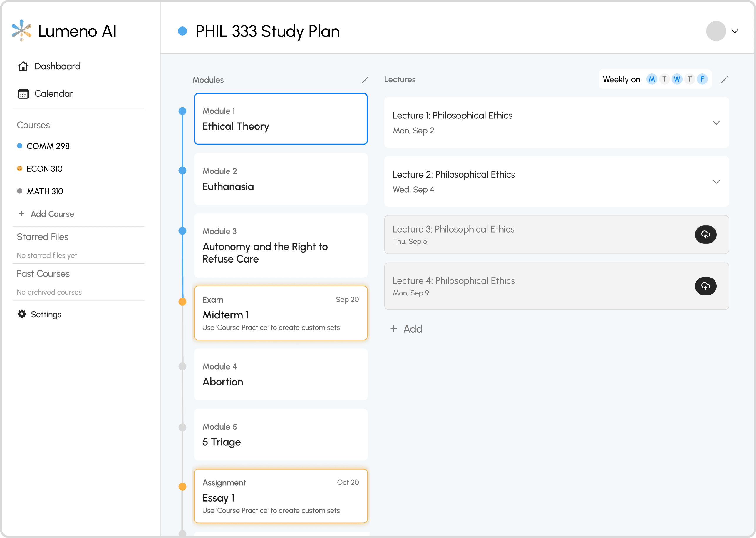This screenshot has height=538, width=756.
Task: Click the Lumeno AI logo icon
Action: pos(21,31)
